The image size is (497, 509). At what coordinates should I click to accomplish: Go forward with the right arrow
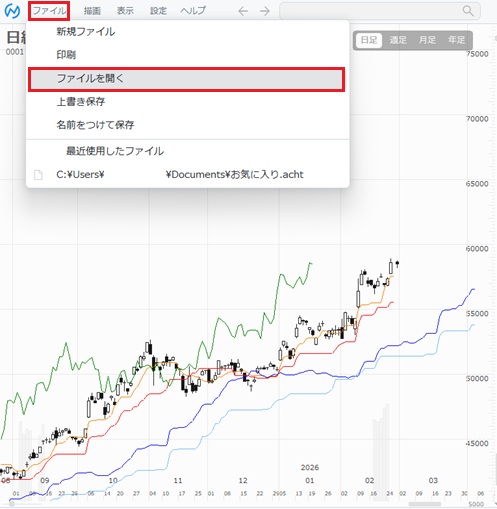265,11
